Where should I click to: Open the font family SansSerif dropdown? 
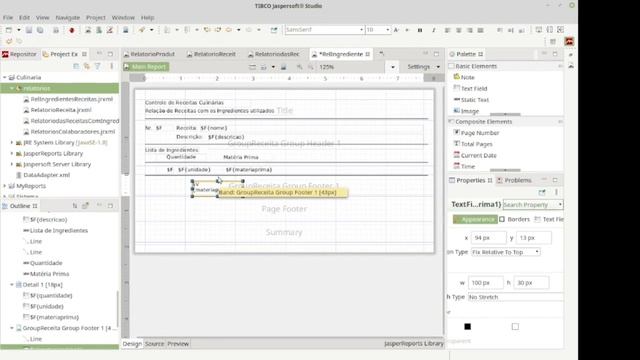click(x=361, y=30)
